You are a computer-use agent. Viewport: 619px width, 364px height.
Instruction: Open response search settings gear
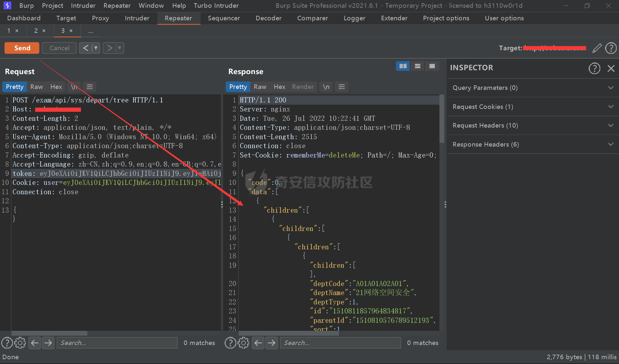click(243, 343)
